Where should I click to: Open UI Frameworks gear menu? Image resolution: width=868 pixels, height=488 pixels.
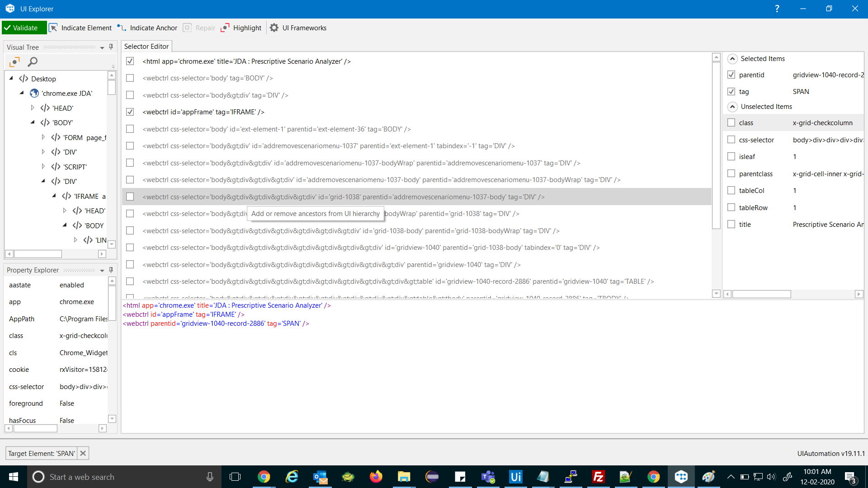(x=274, y=28)
